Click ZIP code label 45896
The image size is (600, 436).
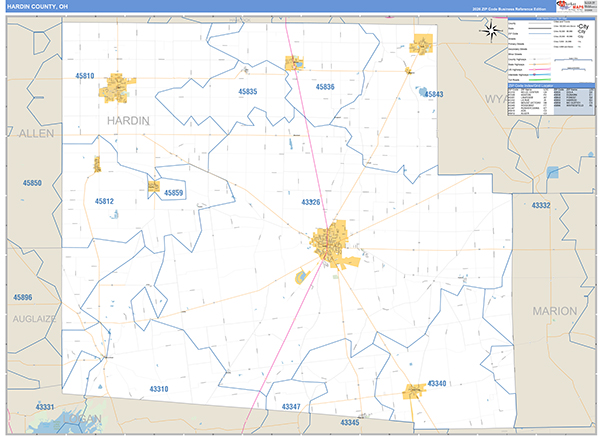pyautogui.click(x=23, y=297)
